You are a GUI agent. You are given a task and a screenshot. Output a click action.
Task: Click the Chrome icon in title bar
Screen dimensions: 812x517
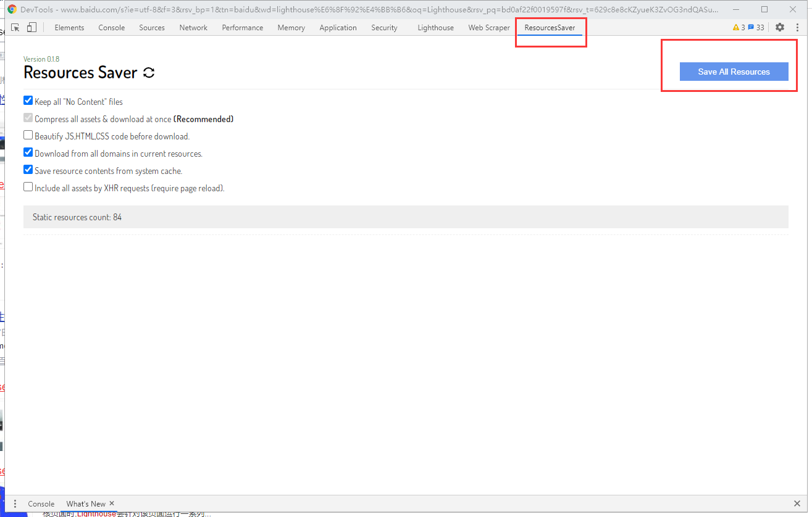coord(12,9)
